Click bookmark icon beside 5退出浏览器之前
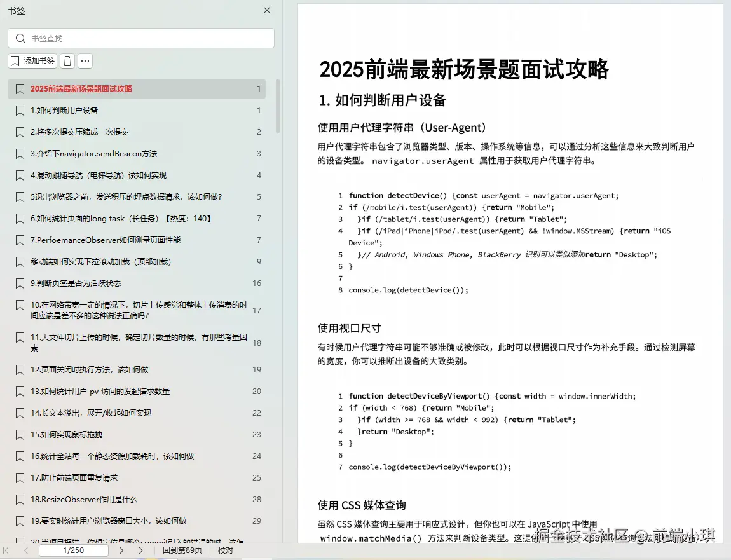This screenshot has height=560, width=731. point(20,197)
